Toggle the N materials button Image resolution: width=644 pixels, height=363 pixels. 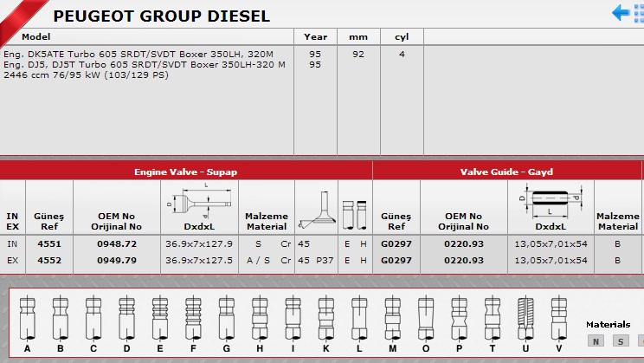(x=596, y=341)
